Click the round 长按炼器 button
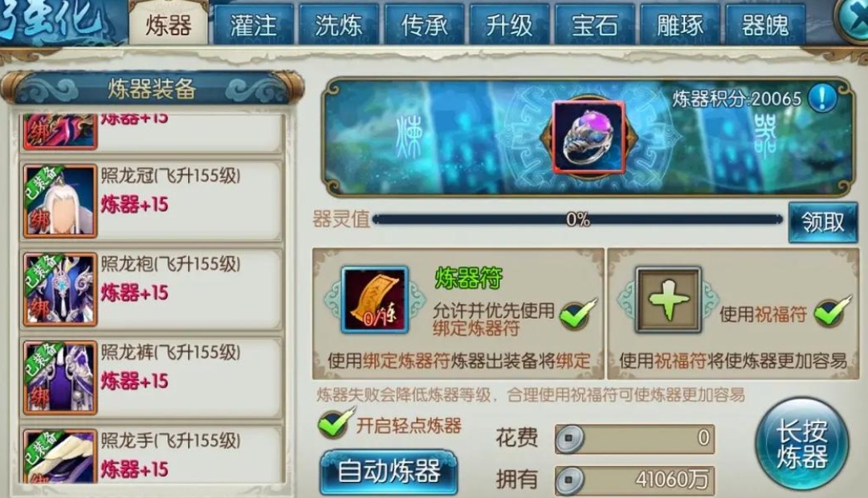The image size is (868, 498). [x=801, y=443]
